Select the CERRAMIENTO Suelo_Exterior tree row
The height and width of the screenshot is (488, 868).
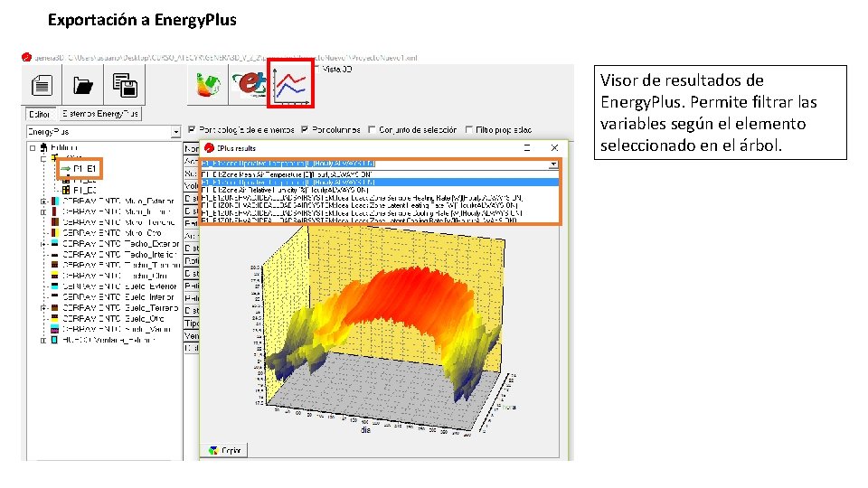click(119, 286)
